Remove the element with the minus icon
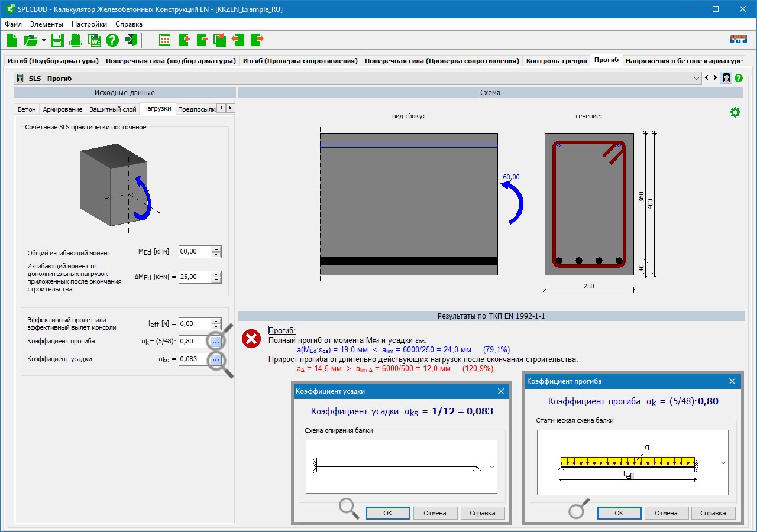The width and height of the screenshot is (757, 532). pyautogui.click(x=202, y=40)
